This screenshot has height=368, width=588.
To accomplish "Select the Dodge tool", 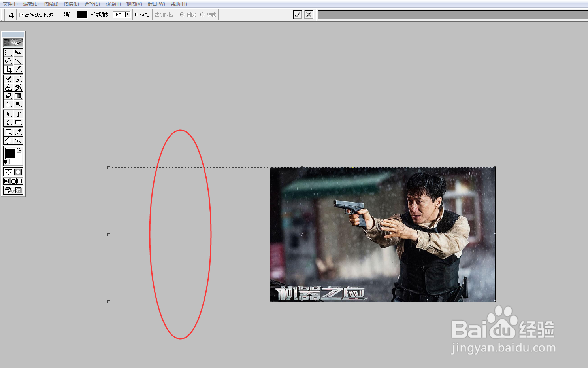I will (x=18, y=104).
